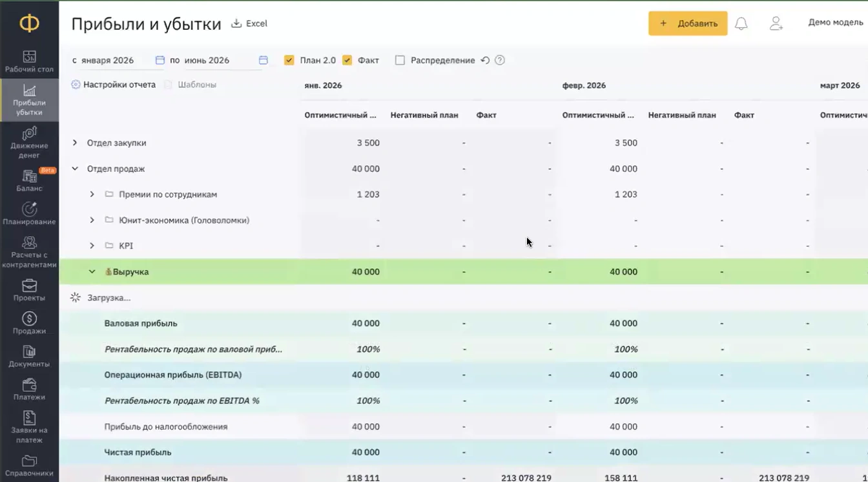Open Расчеты с контрагентами

pos(29,252)
